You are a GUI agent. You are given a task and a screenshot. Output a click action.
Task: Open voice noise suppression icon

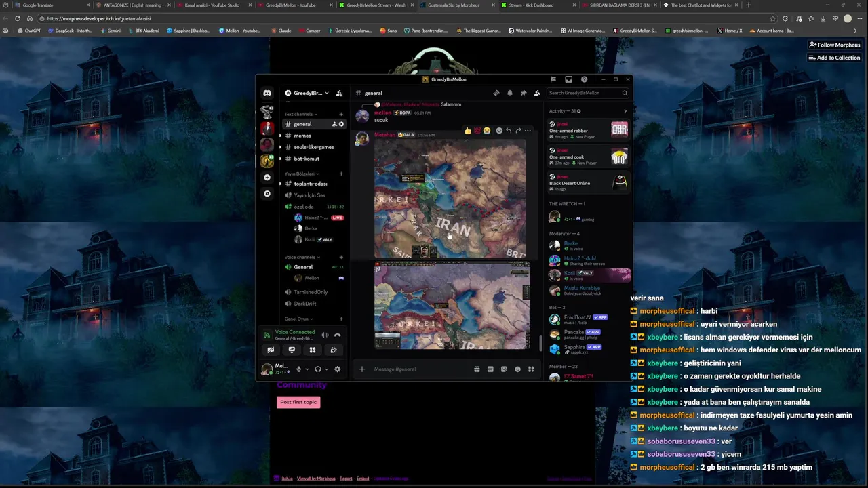[x=325, y=335]
